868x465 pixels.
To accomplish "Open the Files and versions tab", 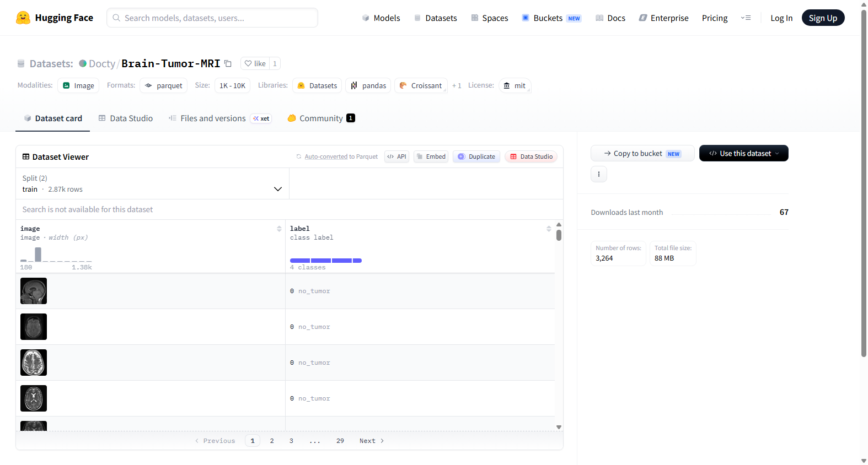I will [x=220, y=118].
